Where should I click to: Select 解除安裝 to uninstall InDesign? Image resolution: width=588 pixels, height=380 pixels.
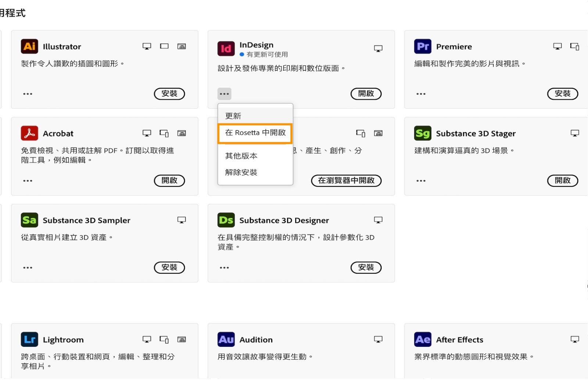click(x=255, y=172)
